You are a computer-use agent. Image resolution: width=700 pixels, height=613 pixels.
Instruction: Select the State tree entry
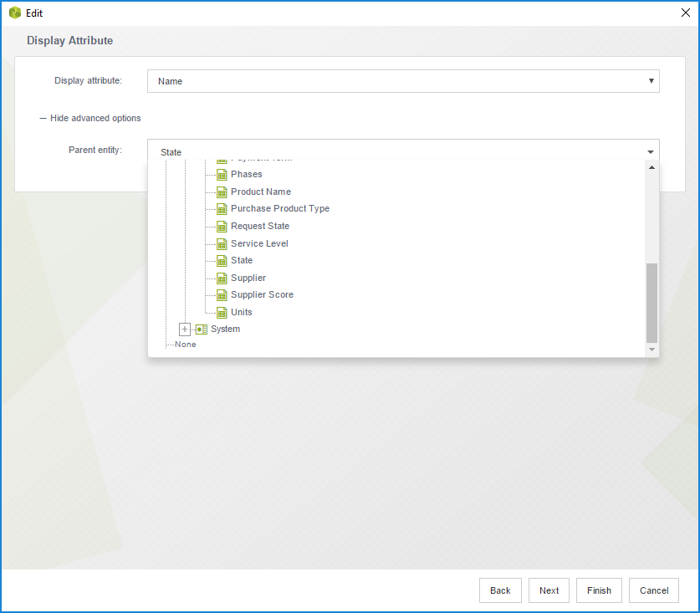[x=242, y=260]
